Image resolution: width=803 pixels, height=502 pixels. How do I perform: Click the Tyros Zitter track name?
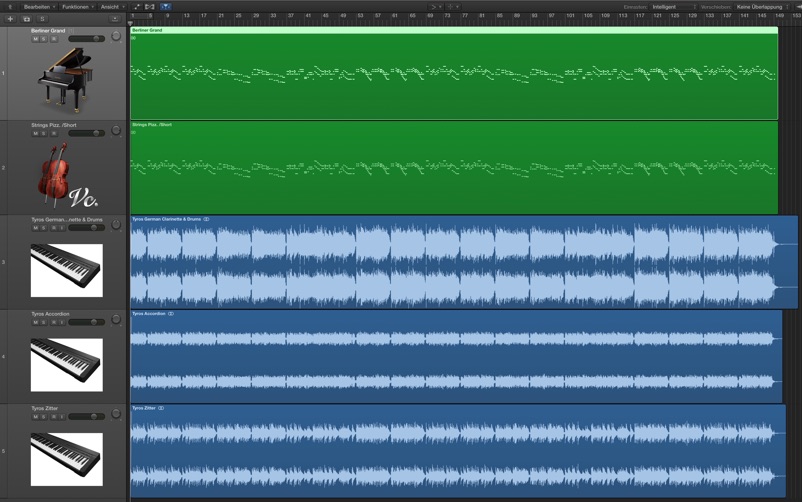tap(45, 408)
